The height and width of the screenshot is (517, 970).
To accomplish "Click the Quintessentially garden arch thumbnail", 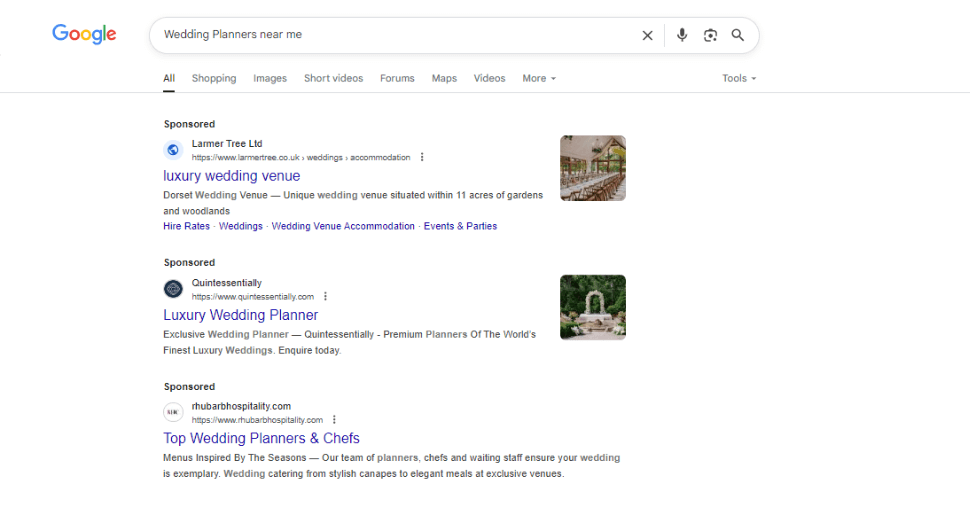I will 593,307.
